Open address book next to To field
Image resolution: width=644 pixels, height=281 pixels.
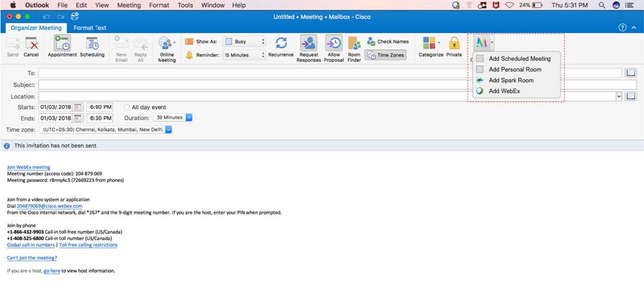point(630,73)
